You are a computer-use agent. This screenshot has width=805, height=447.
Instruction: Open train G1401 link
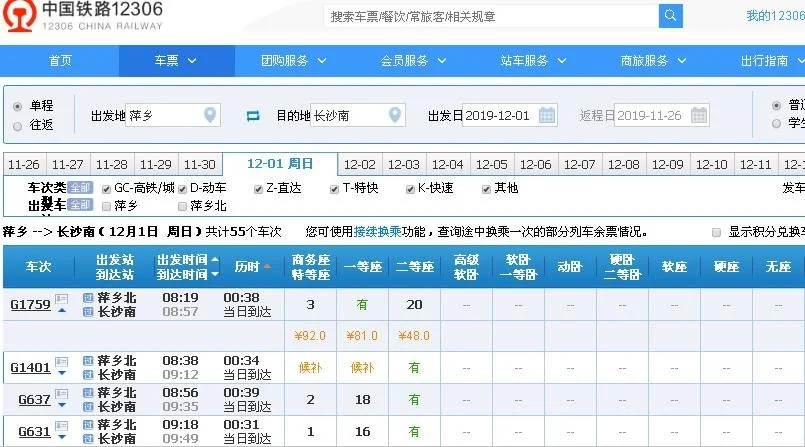tap(30, 367)
